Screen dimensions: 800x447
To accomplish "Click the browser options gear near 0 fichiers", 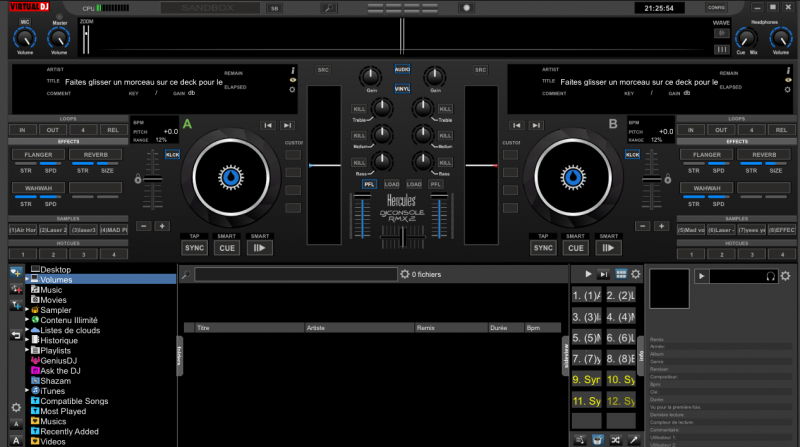I will (x=405, y=274).
